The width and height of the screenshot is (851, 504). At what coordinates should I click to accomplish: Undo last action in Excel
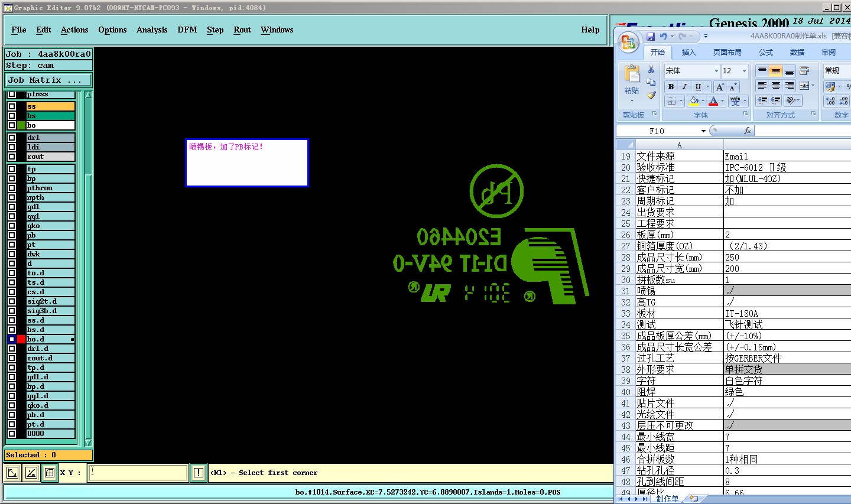pyautogui.click(x=663, y=37)
